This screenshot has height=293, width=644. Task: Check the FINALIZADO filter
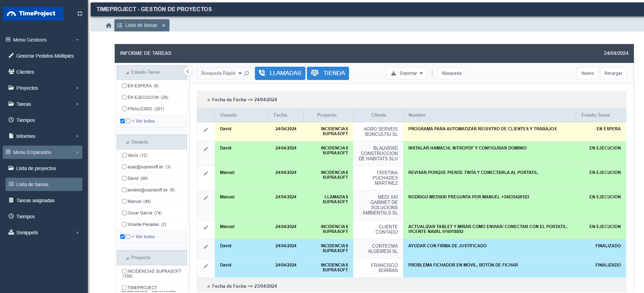click(124, 109)
